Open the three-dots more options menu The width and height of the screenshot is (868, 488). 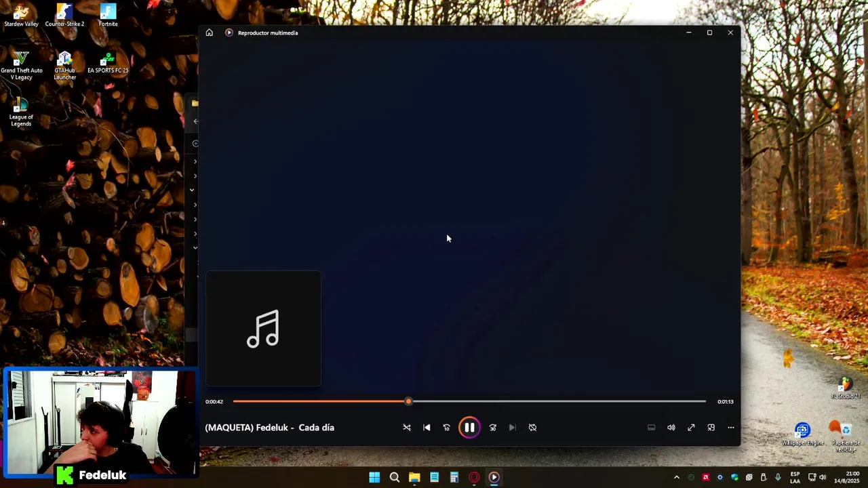pyautogui.click(x=730, y=428)
